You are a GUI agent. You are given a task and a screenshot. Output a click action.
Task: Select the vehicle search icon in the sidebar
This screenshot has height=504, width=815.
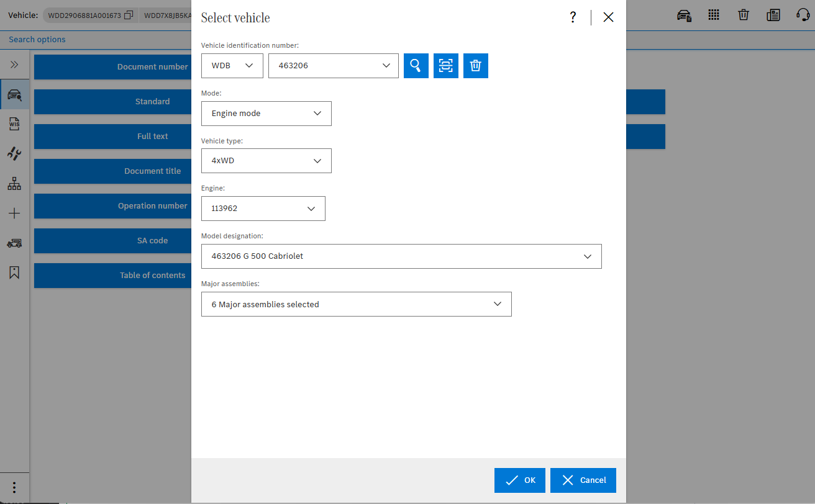click(14, 94)
